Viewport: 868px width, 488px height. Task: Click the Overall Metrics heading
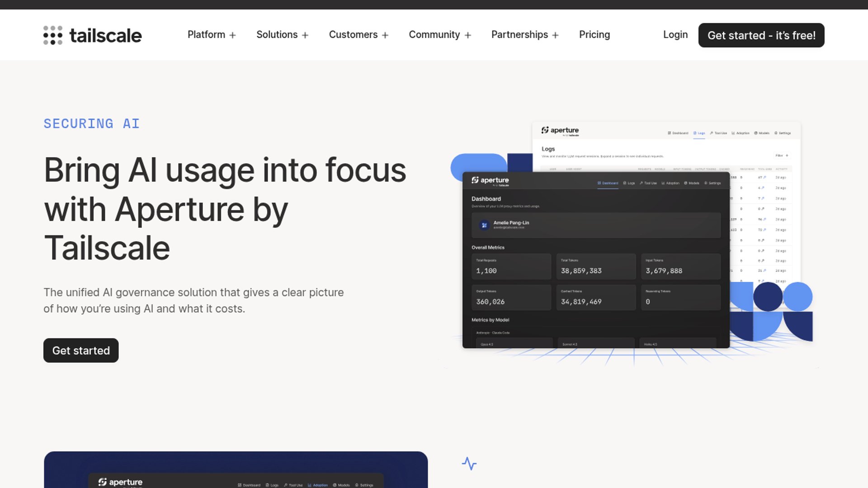click(x=488, y=248)
